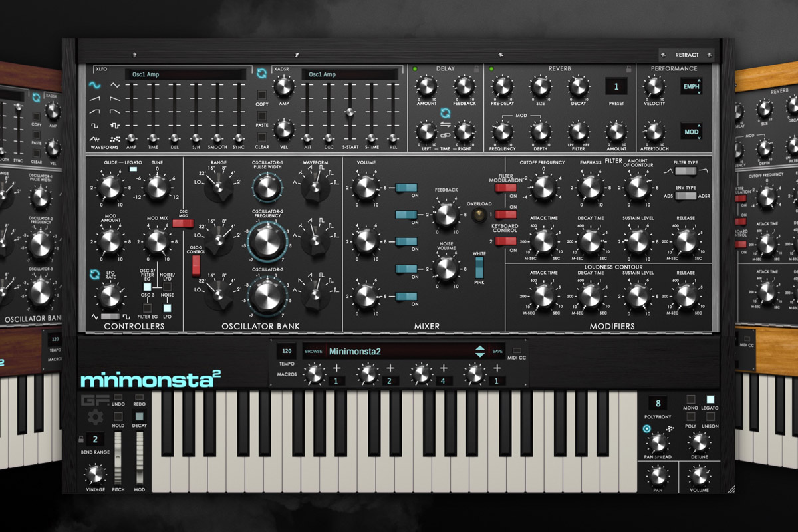Toggle Legato voice mode
The width and height of the screenshot is (798, 532).
click(x=710, y=399)
